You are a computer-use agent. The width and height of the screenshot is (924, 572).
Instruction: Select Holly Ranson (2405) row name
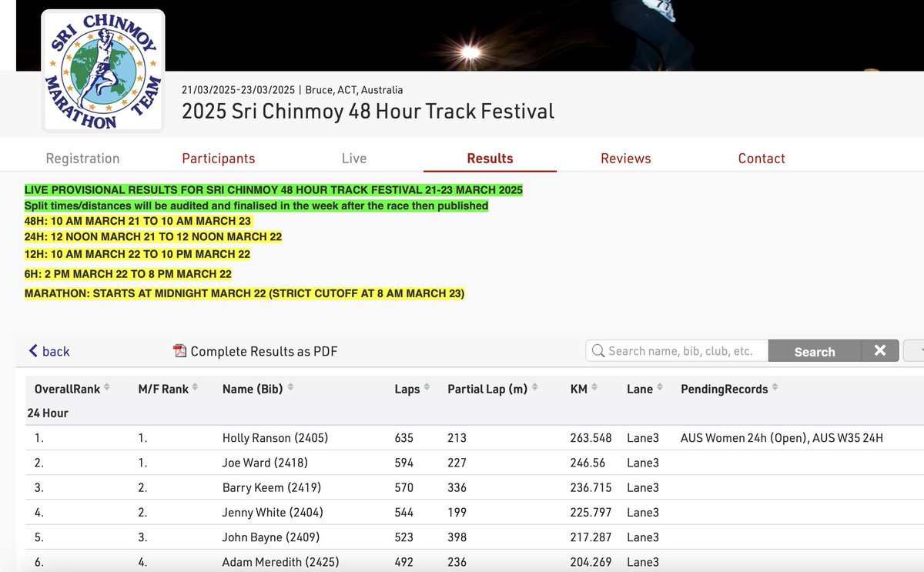[x=275, y=438]
